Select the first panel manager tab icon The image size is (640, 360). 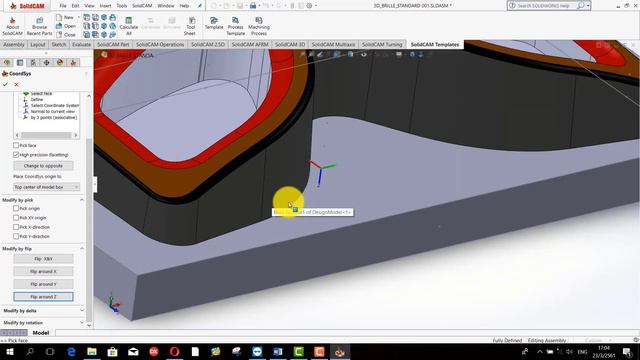(x=7, y=62)
